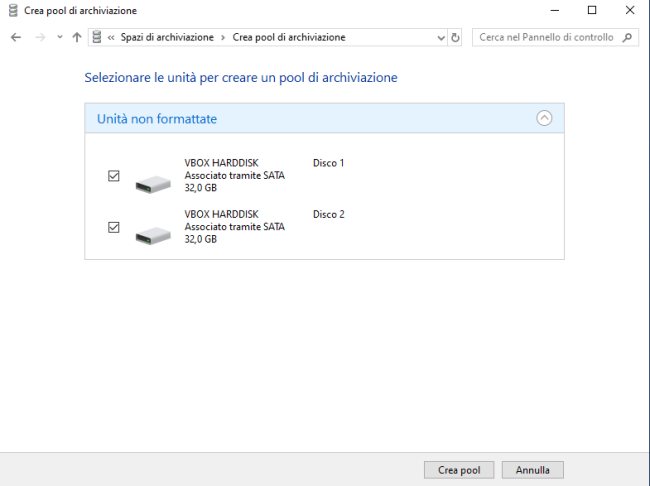Select the 'Disco 1' label
The width and height of the screenshot is (650, 486).
[328, 163]
